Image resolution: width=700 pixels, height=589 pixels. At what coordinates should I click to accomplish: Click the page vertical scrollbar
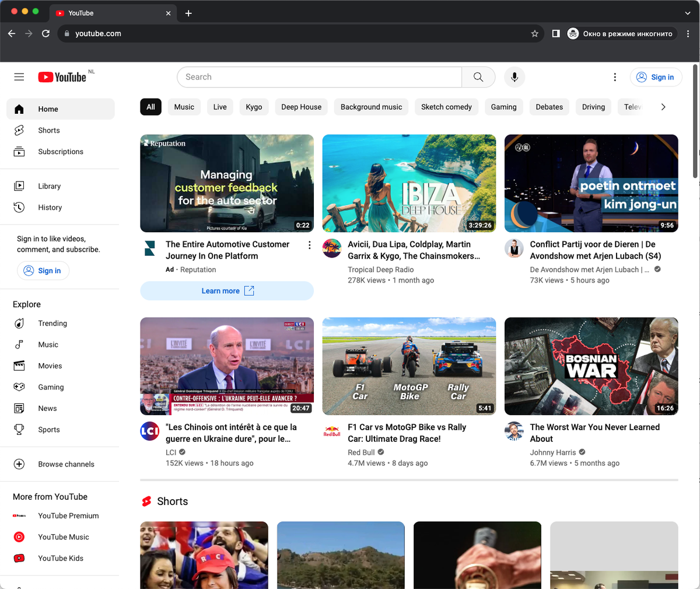pyautogui.click(x=695, y=123)
